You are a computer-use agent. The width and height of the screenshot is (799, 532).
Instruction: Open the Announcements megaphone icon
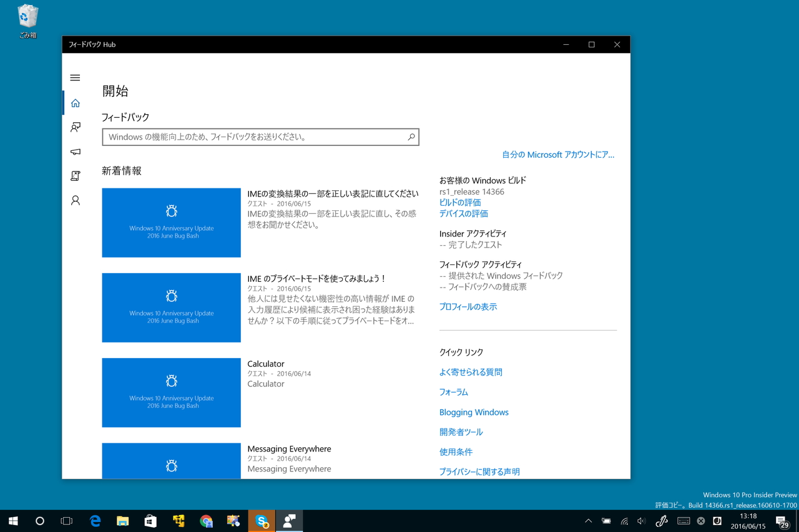point(75,152)
